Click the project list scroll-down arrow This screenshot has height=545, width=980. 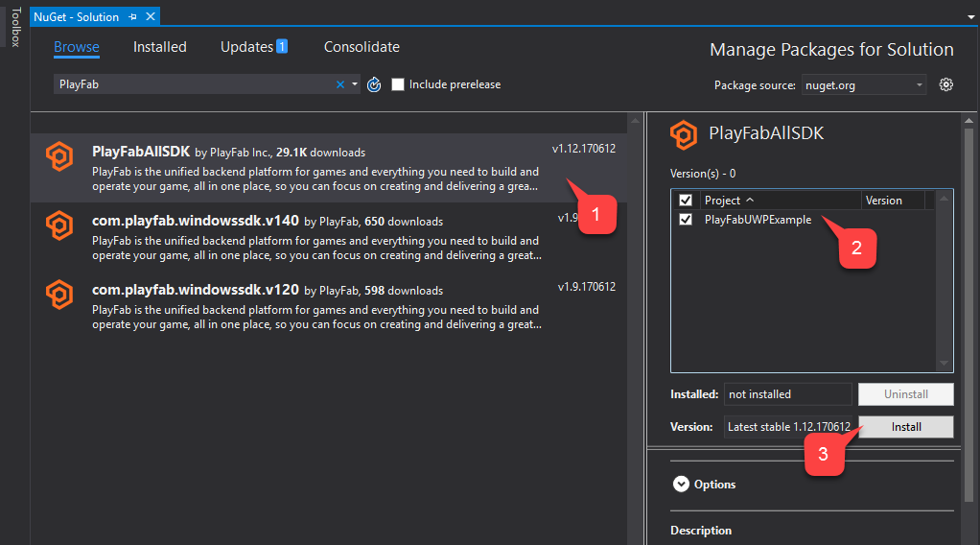coord(944,363)
